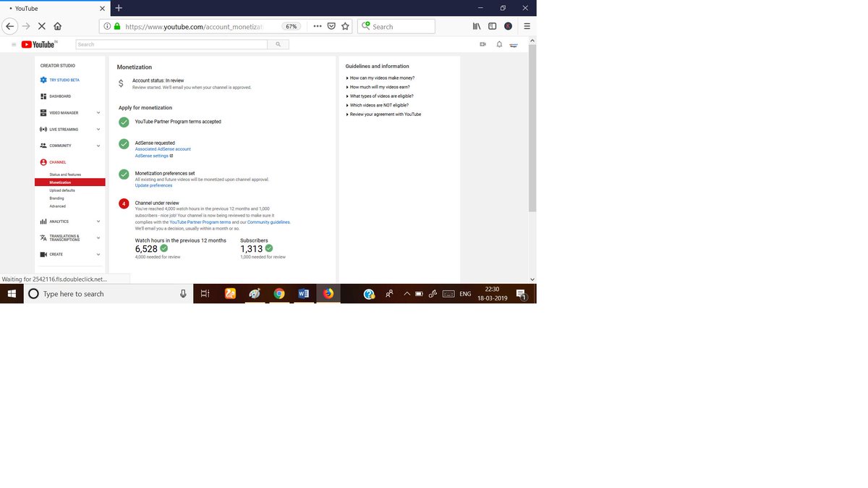Open the YouTube account avatar menu
Screen dimensions: 868x488
point(514,44)
